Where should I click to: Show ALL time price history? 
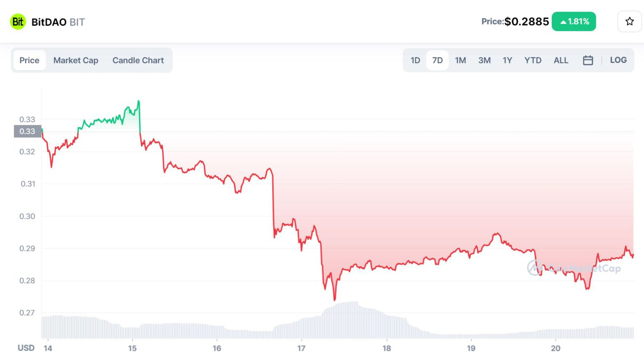[561, 60]
